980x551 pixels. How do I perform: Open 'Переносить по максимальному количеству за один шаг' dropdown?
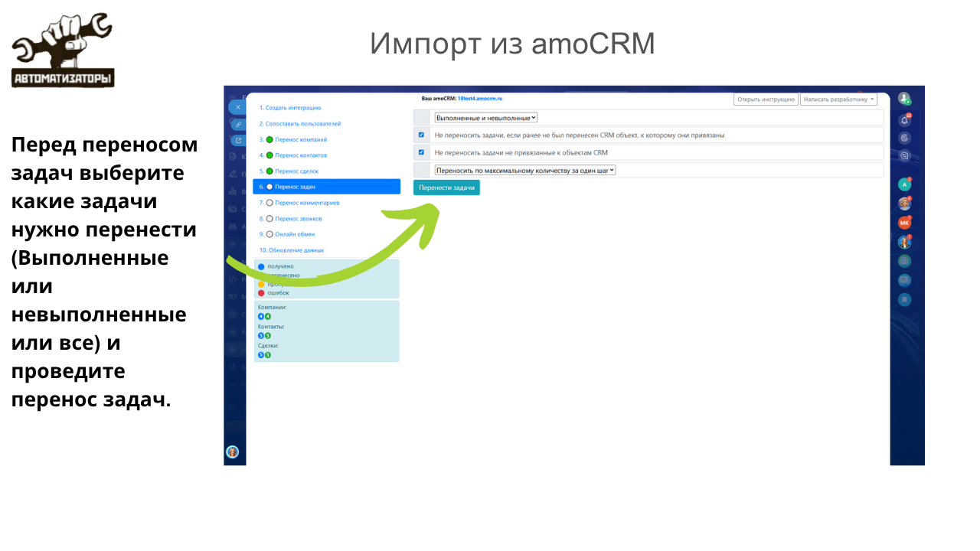coord(525,170)
